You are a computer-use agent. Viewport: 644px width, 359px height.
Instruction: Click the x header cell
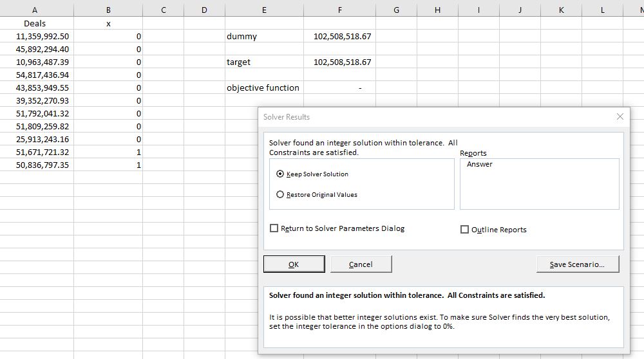tap(108, 23)
